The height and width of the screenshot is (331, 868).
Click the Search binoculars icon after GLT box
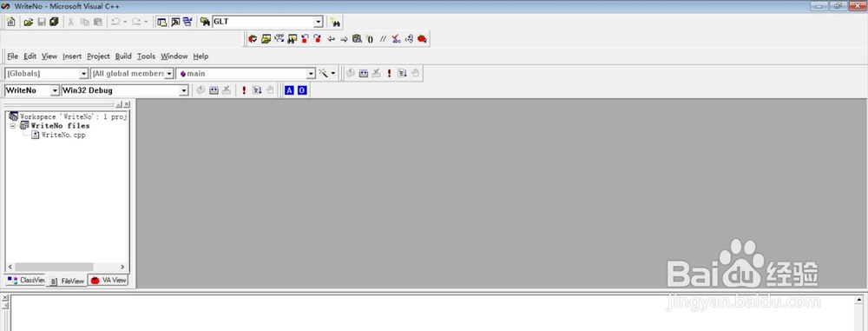(x=335, y=23)
